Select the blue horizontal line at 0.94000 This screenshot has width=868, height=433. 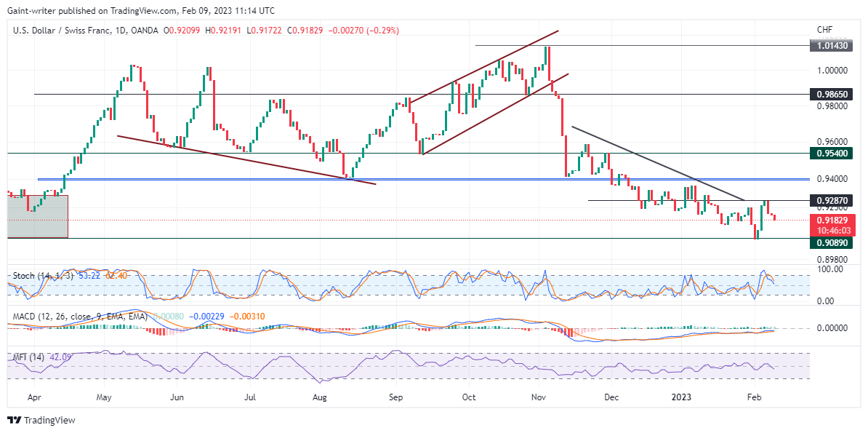[x=424, y=179]
